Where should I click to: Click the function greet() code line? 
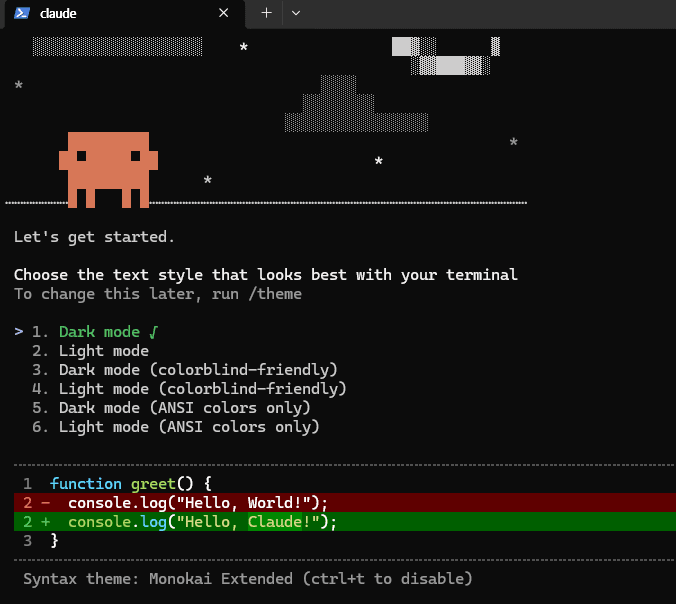[130, 484]
